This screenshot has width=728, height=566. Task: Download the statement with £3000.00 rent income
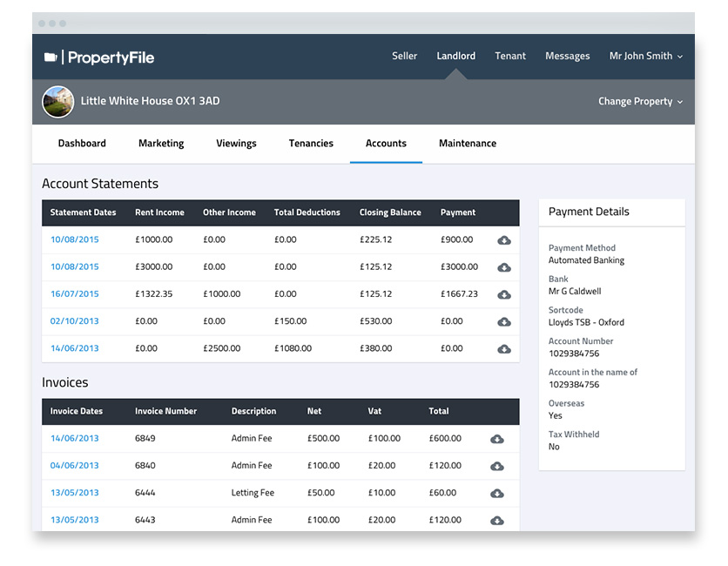point(504,267)
